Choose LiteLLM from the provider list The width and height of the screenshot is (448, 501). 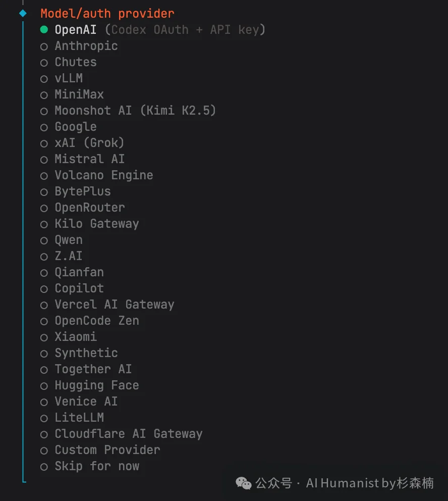tap(79, 418)
